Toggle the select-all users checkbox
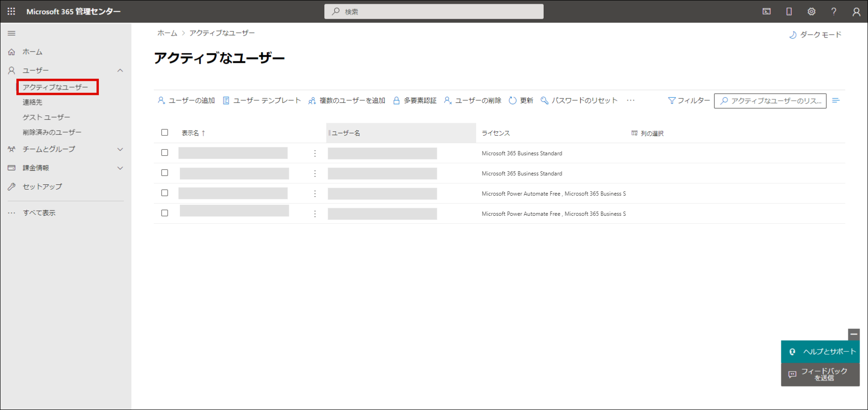 165,133
